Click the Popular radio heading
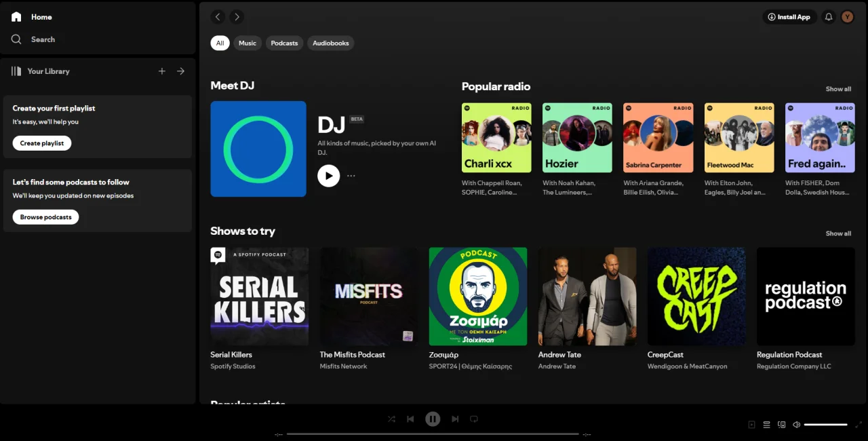This screenshot has width=868, height=441. point(496,86)
